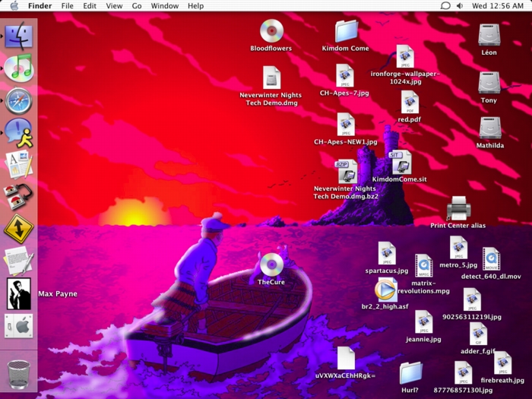Screen dimensions: 532x399
Task: Open the File menu
Action: click(x=67, y=6)
